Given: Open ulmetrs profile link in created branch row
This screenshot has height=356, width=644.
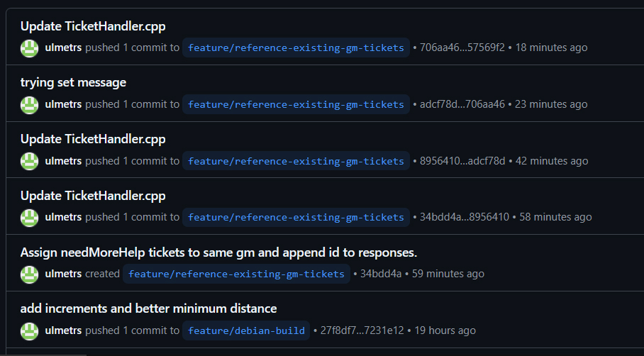Looking at the screenshot, I should pos(63,274).
